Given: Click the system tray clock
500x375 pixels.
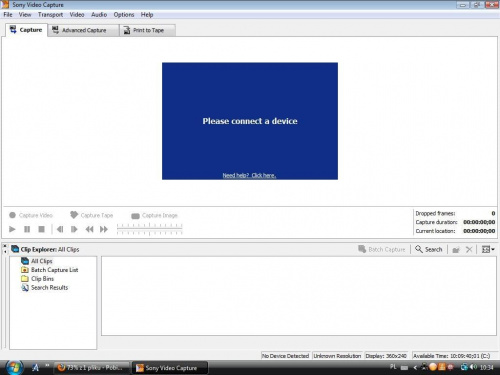Looking at the screenshot, I should (x=486, y=367).
